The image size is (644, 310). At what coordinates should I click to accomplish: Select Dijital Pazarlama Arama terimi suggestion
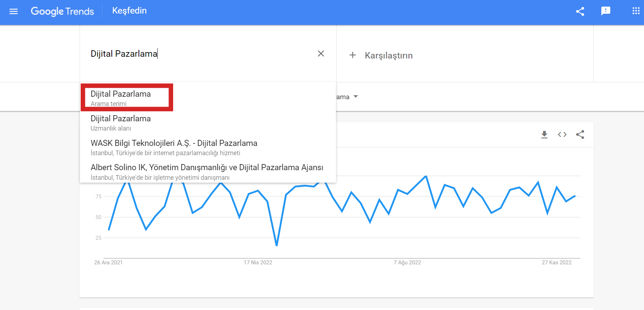[208, 98]
